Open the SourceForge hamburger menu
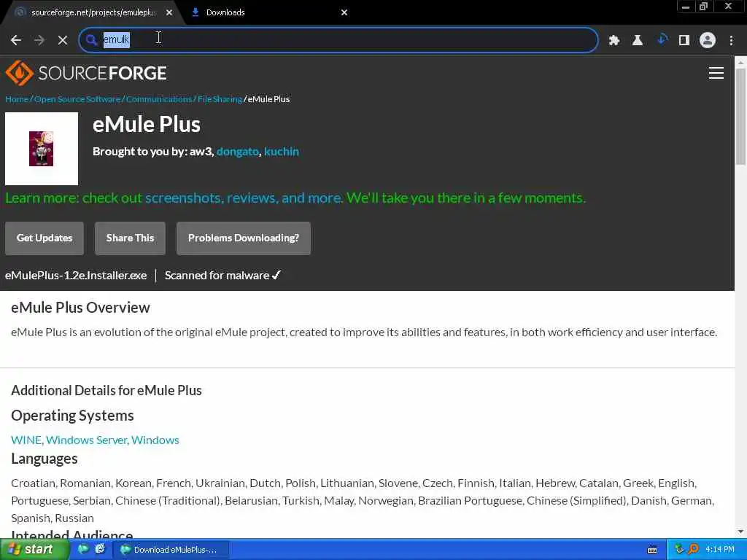The width and height of the screenshot is (747, 560). pyautogui.click(x=716, y=73)
